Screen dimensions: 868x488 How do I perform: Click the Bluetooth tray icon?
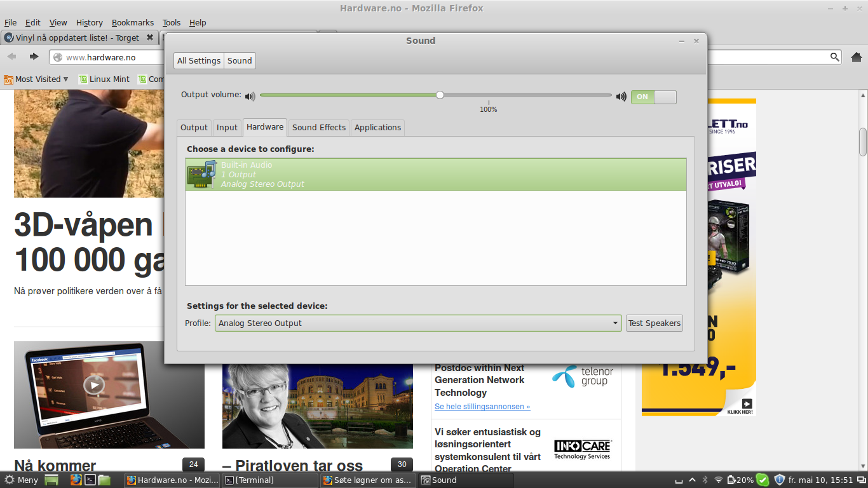[x=705, y=480]
